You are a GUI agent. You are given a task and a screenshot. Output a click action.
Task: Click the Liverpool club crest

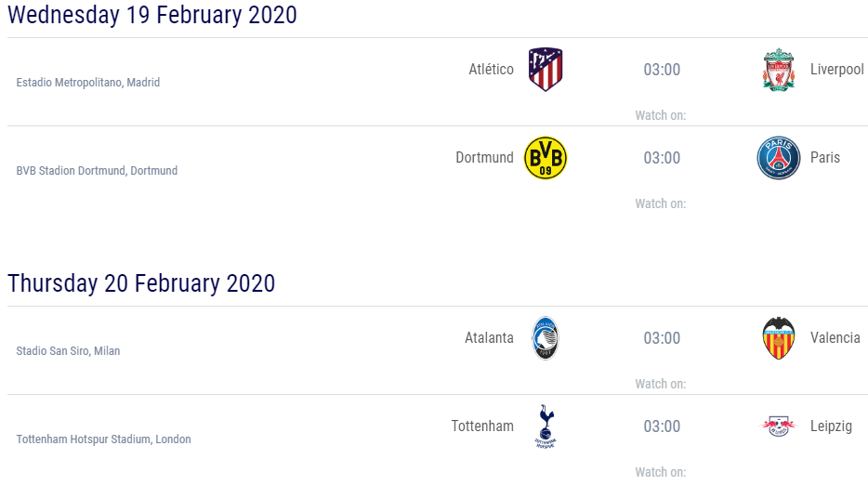pos(779,69)
